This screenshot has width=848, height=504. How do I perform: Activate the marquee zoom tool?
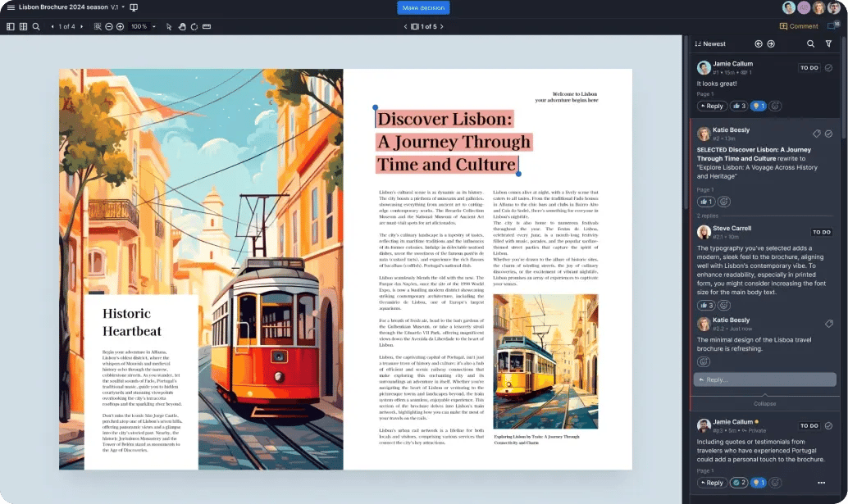tap(98, 25)
